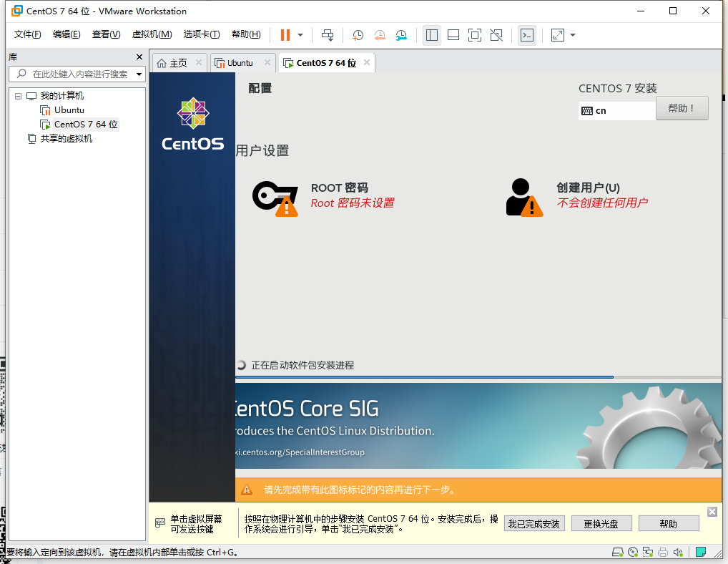Dismiss the yellow install hint bar
Screen dimensions: 728x564
coord(712,512)
